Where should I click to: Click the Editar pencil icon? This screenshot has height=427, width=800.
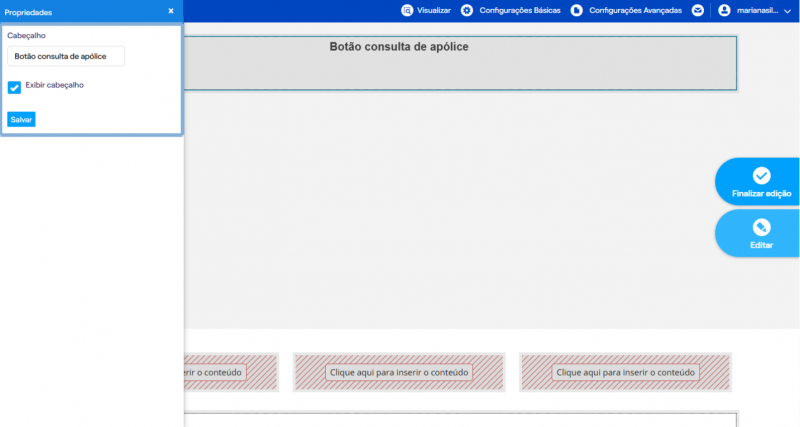point(761,227)
